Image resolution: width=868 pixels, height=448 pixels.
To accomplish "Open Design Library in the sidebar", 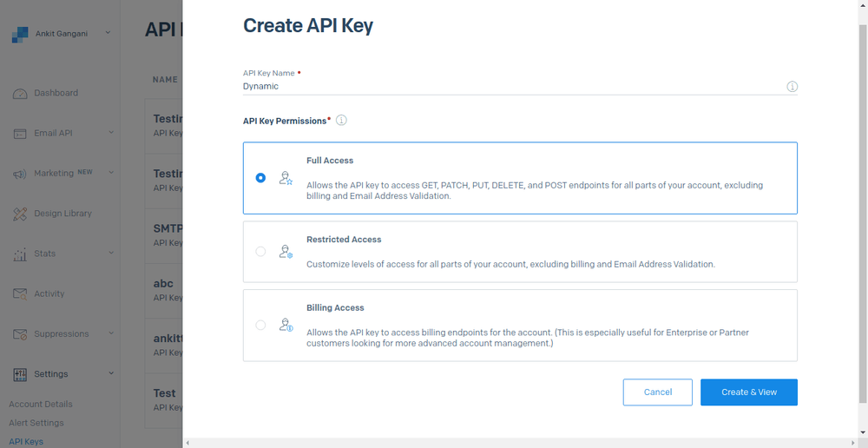I will [62, 214].
